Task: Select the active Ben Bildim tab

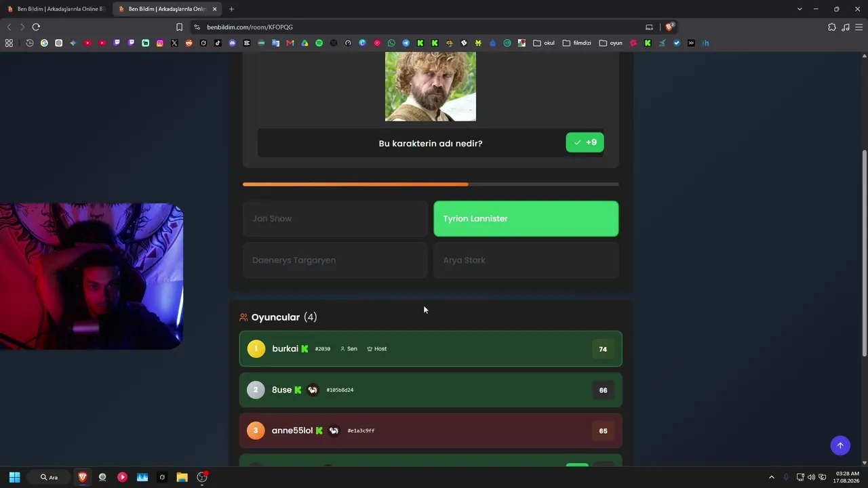Action: [x=167, y=9]
